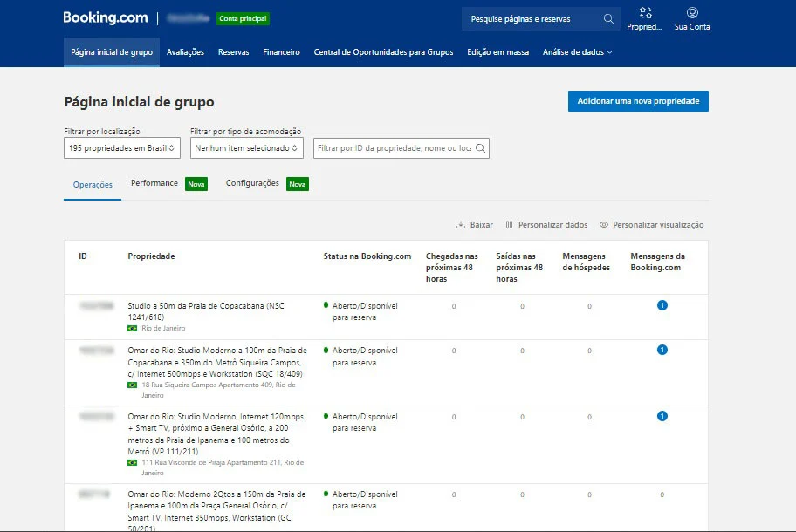Click the Personalizar dados columns icon

(x=509, y=225)
